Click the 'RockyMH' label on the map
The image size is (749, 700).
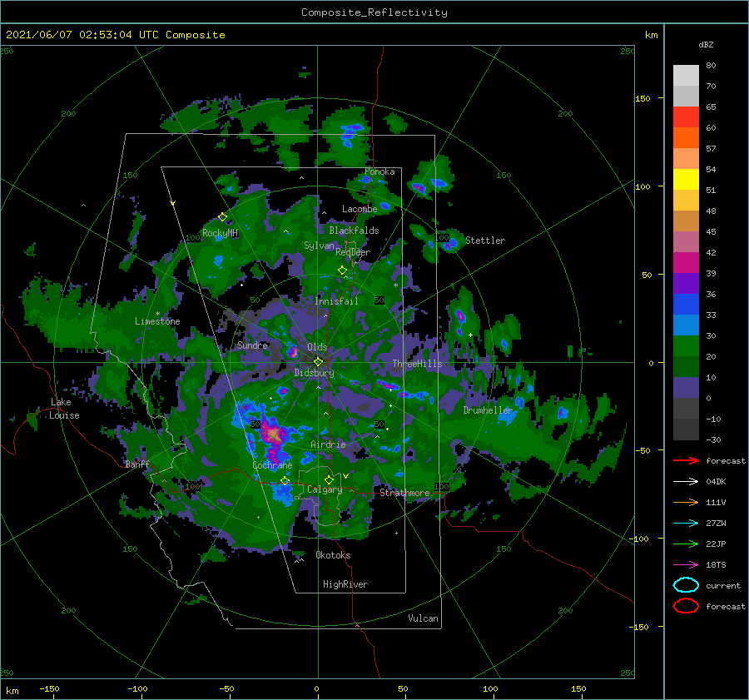[x=220, y=233]
